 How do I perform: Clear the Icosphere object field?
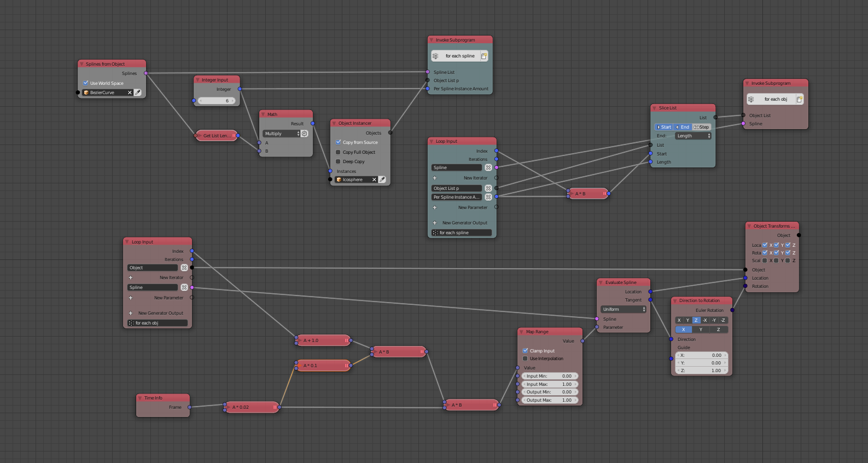click(374, 180)
